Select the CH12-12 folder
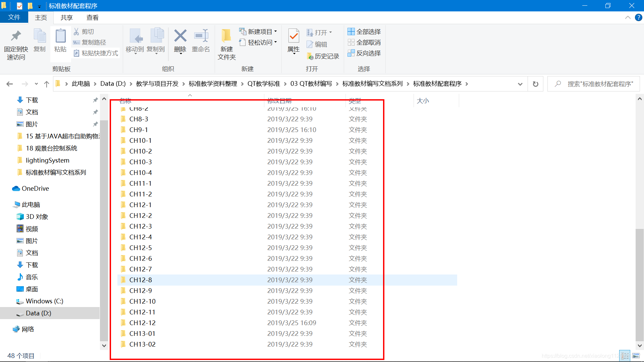Viewport: 644px width, 362px height. (x=143, y=323)
